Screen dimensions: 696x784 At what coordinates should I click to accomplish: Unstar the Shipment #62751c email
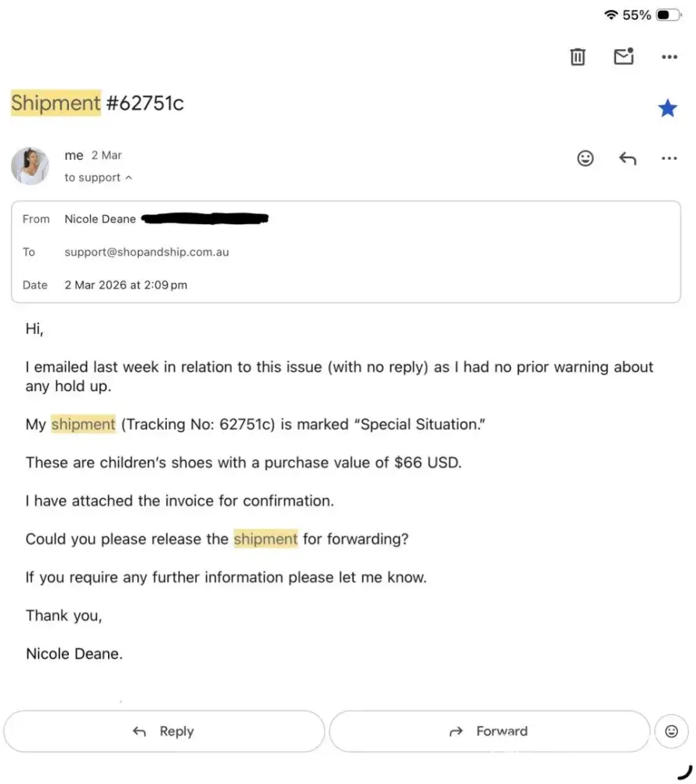(x=668, y=108)
